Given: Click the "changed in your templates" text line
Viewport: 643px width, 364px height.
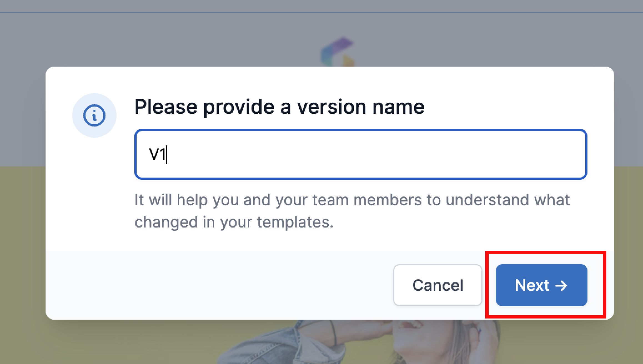Looking at the screenshot, I should tap(234, 222).
